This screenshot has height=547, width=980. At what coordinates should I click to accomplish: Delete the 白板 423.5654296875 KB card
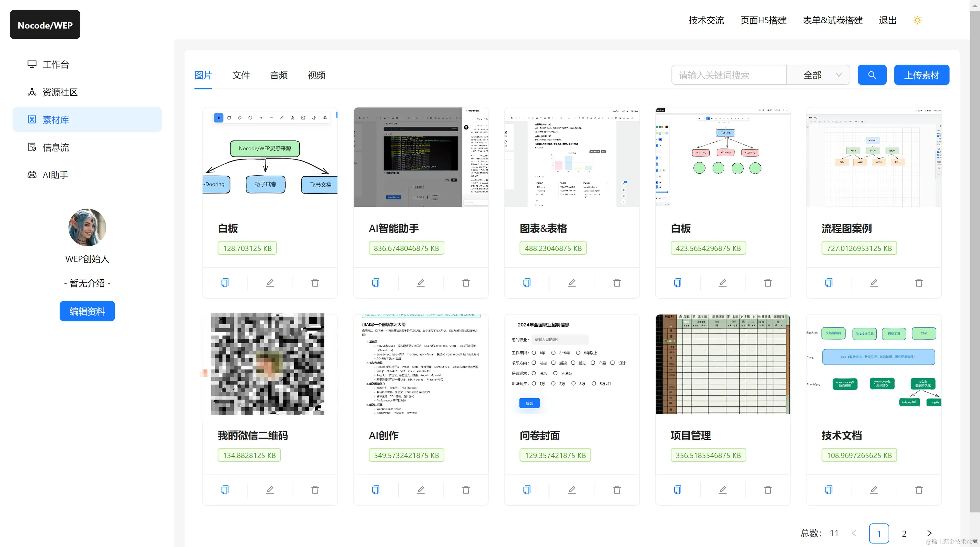[x=768, y=283]
